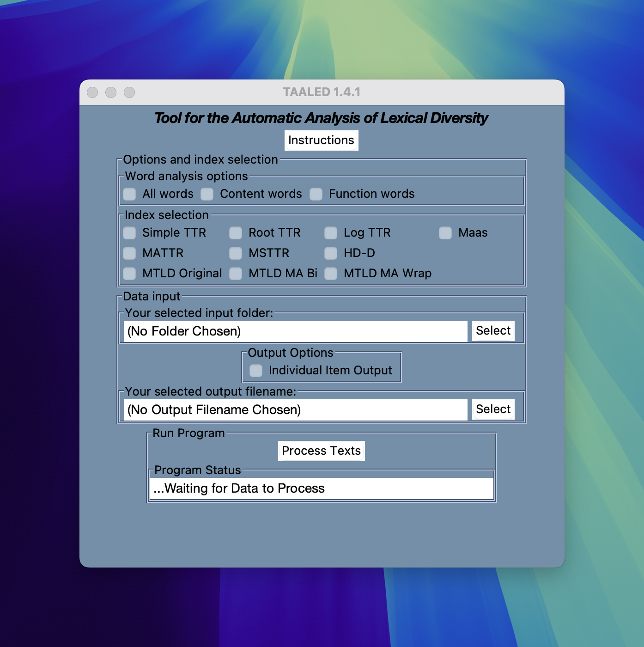The height and width of the screenshot is (647, 644).
Task: Select the HD-D index checkbox
Action: pyautogui.click(x=331, y=253)
